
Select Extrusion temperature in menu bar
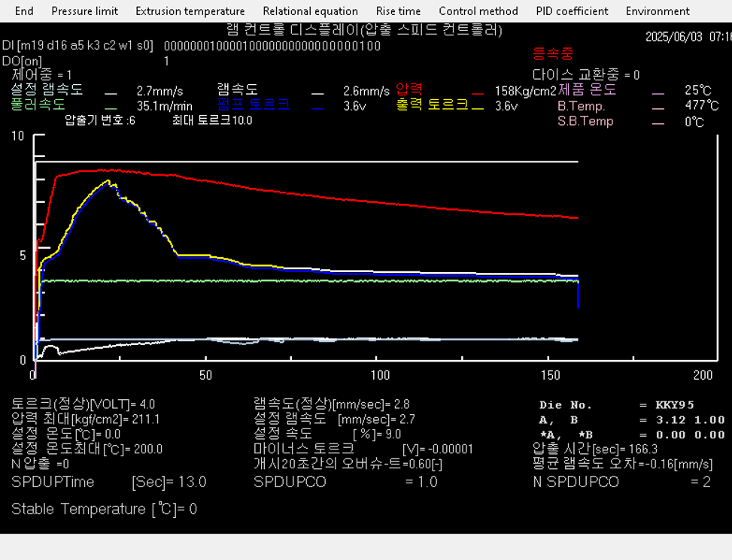190,11
